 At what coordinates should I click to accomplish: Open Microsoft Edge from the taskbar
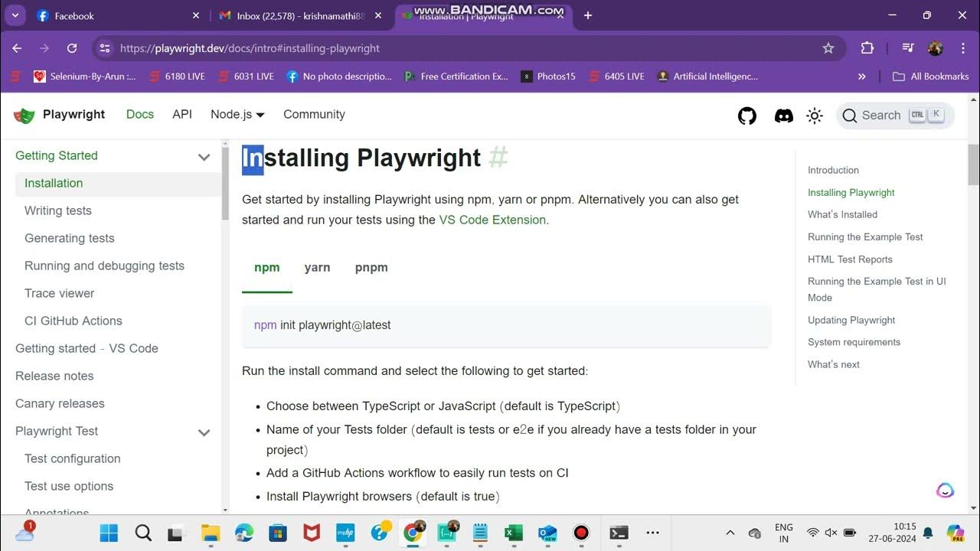point(244,533)
